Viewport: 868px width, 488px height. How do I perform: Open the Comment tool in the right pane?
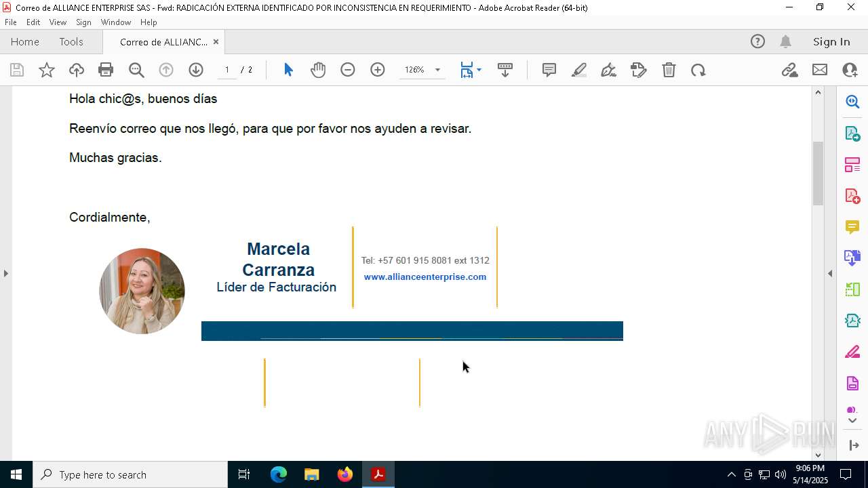852,226
